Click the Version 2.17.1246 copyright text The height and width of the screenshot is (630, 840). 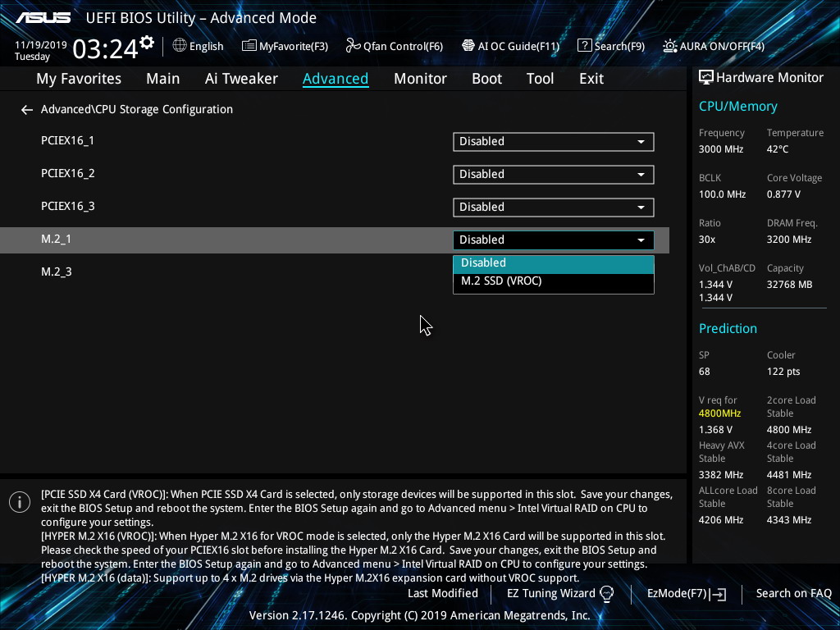[419, 615]
